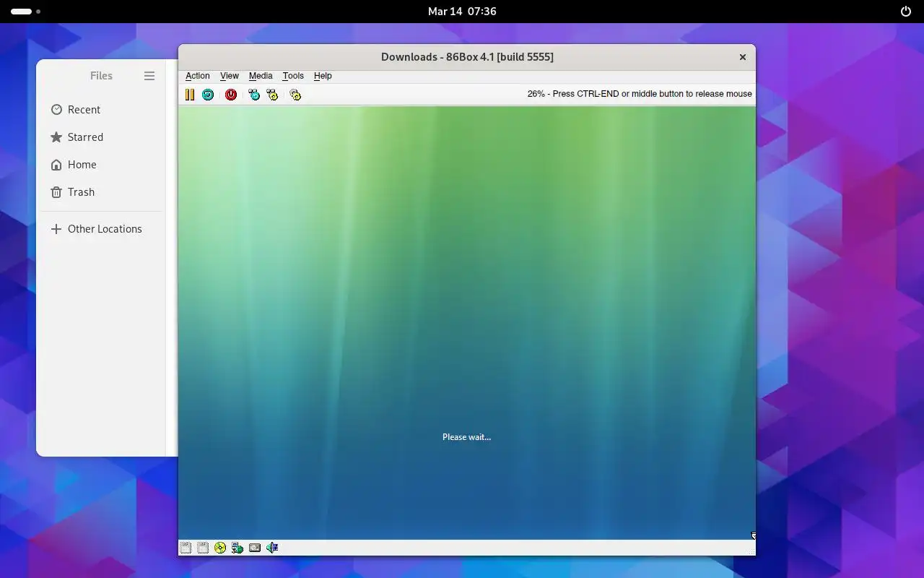Send Ctrl+Alt+Esc via the toolbar icon
The image size is (924, 578).
(x=272, y=95)
